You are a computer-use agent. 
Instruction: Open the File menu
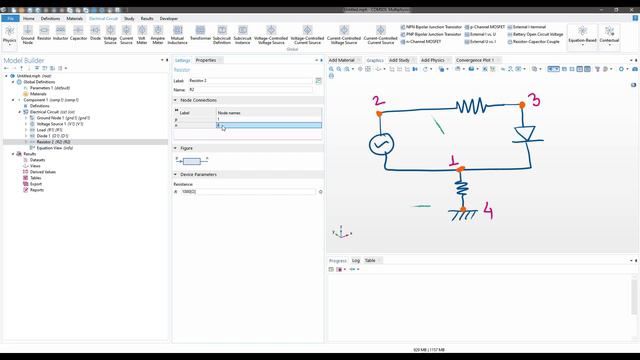10,18
